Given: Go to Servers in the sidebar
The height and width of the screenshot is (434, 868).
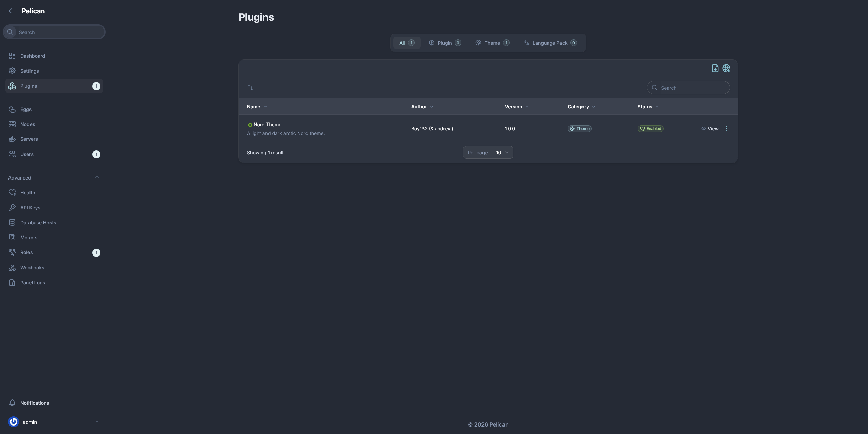Looking at the screenshot, I should (x=54, y=139).
